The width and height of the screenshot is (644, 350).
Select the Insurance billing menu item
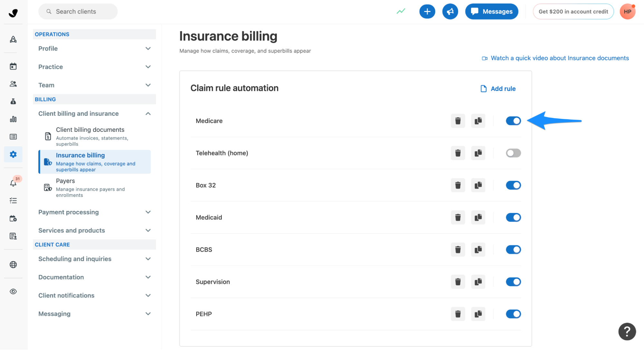point(94,162)
